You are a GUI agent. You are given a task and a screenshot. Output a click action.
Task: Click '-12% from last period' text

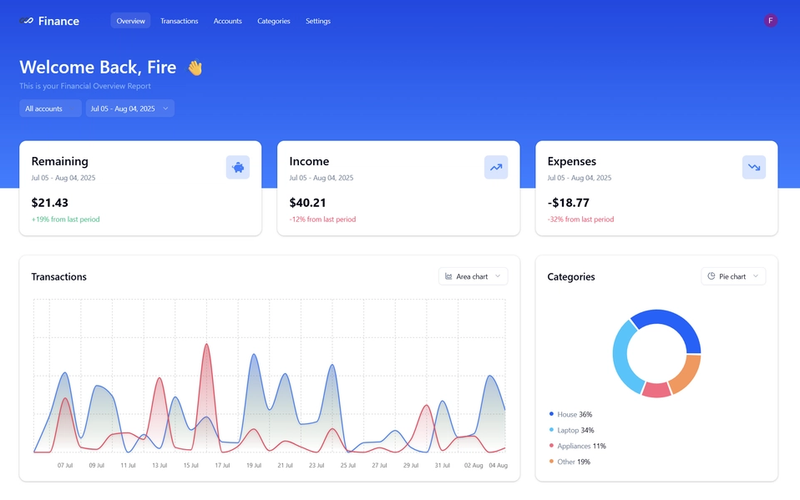click(x=323, y=219)
